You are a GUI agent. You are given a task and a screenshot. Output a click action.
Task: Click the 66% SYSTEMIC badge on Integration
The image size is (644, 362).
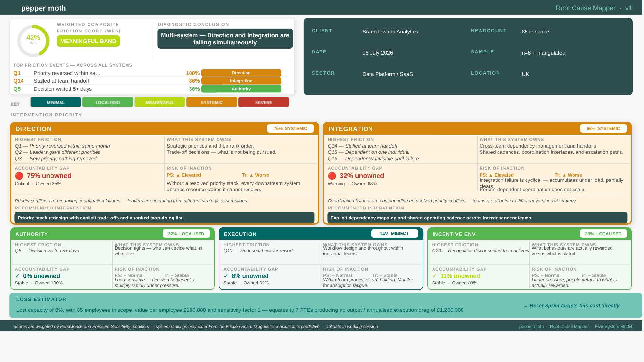(x=603, y=128)
